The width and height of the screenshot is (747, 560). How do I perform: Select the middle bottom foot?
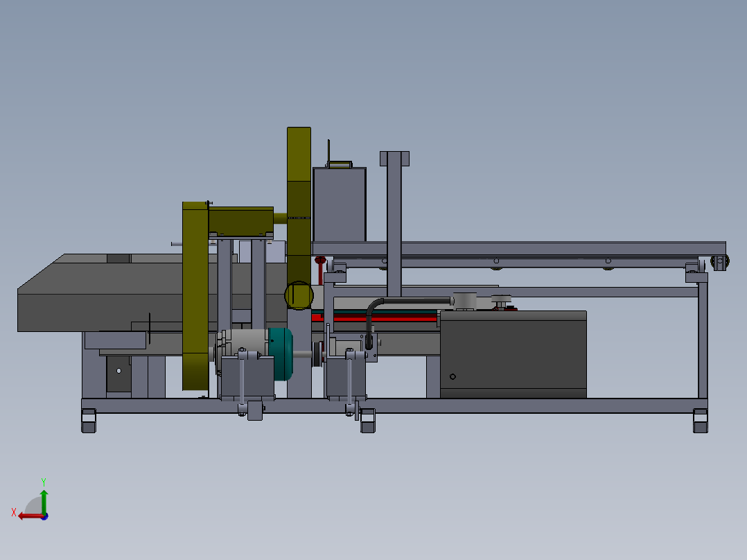point(368,421)
